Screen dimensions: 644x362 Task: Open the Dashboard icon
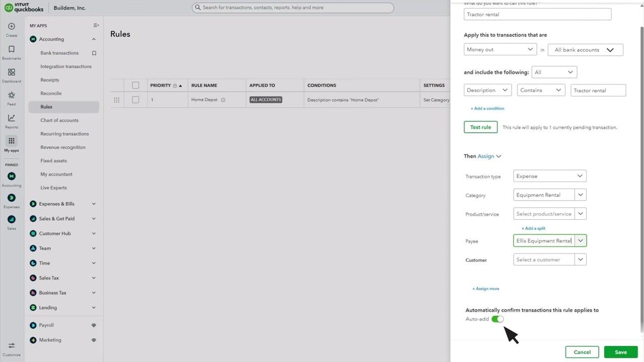tap(12, 72)
